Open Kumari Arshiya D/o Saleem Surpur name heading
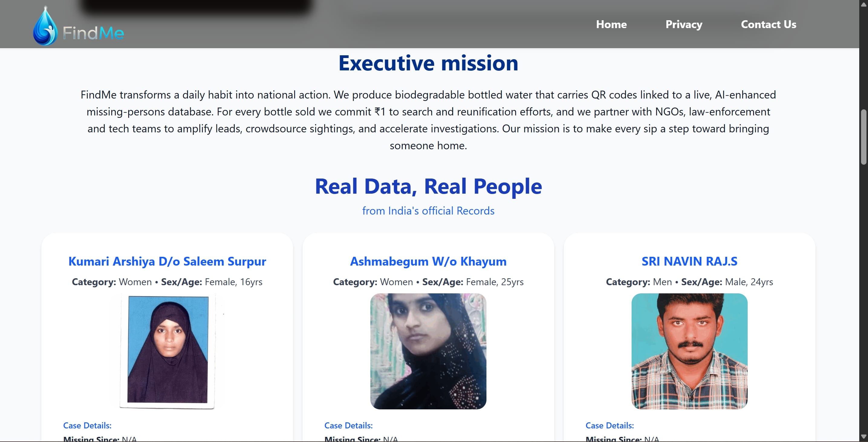Viewport: 868px width, 442px height. pyautogui.click(x=167, y=261)
